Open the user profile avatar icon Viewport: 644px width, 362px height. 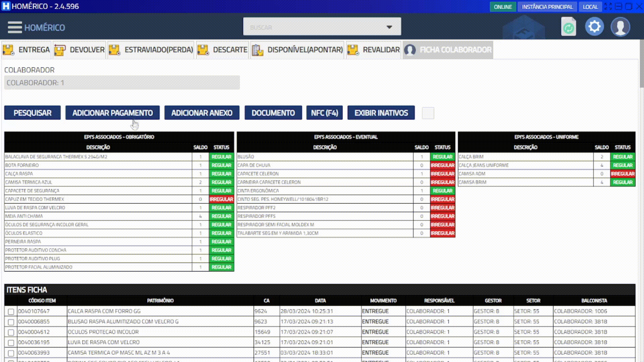[x=620, y=27]
